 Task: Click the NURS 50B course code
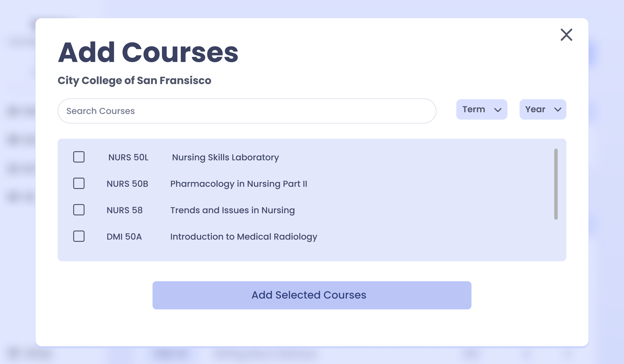pyautogui.click(x=127, y=184)
